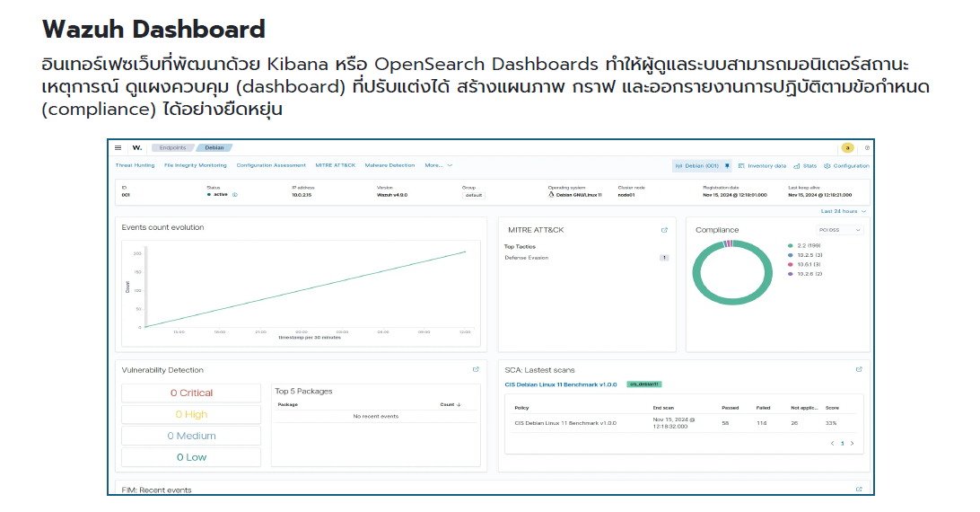Open SCA Lastest scans external link icon
Viewport: 980px width, 512px height.
coord(859,369)
